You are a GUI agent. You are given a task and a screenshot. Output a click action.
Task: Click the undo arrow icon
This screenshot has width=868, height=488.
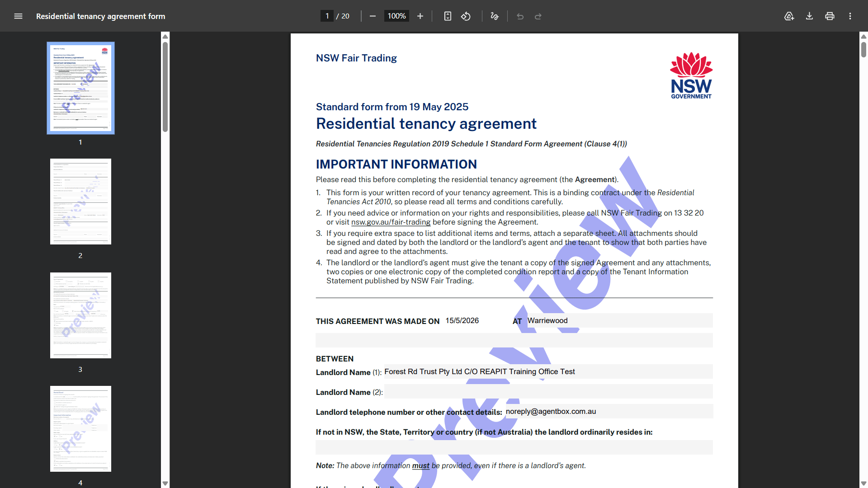pos(520,16)
